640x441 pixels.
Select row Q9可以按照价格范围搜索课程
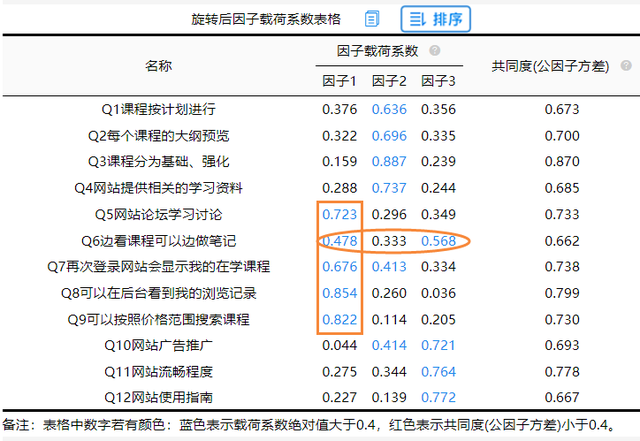(x=321, y=319)
